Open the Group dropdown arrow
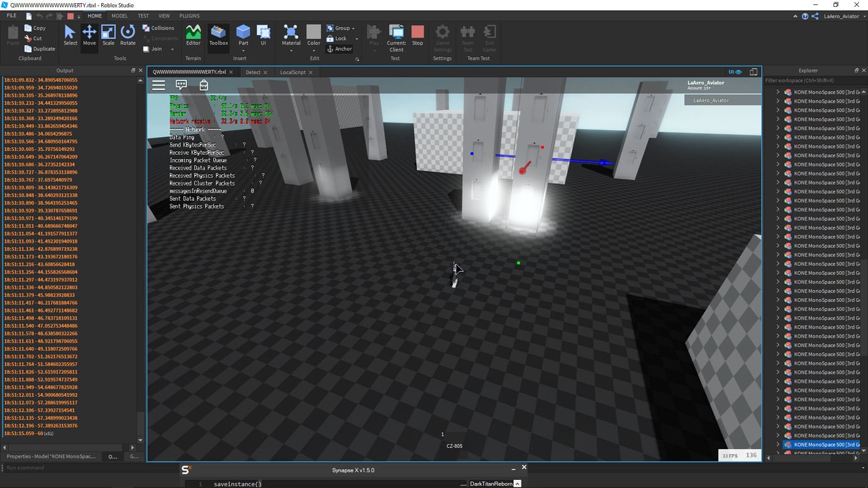The image size is (868, 488). coord(353,28)
